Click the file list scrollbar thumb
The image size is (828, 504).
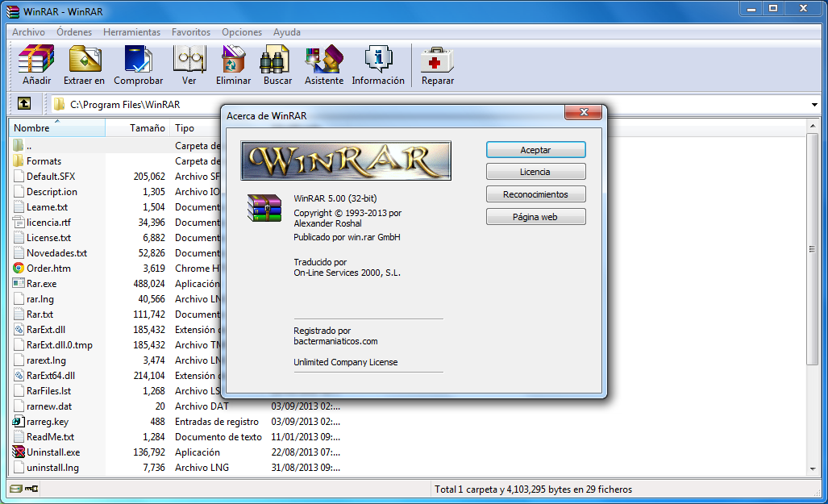pos(812,249)
